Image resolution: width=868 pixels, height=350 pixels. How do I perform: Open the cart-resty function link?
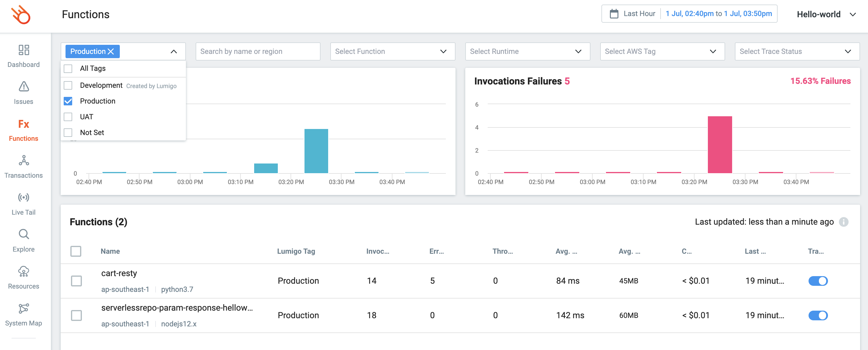click(119, 273)
